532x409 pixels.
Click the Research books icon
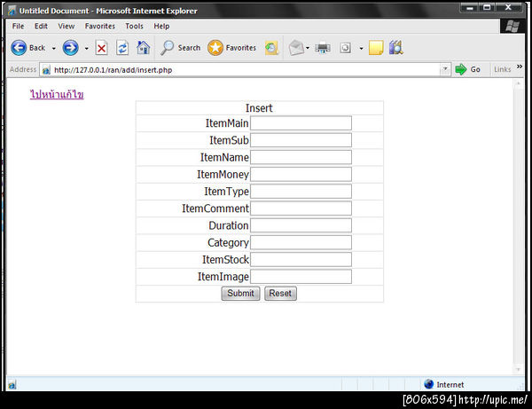pyautogui.click(x=396, y=48)
